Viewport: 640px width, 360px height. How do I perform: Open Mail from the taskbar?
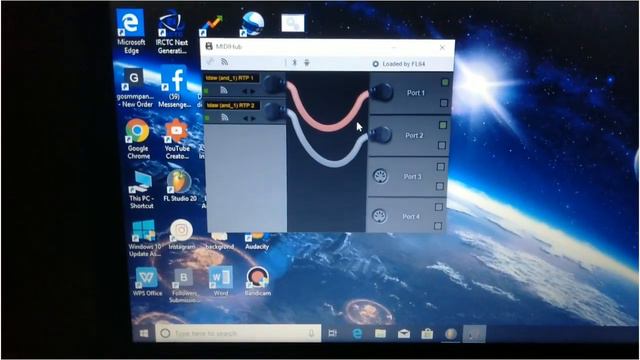404,334
